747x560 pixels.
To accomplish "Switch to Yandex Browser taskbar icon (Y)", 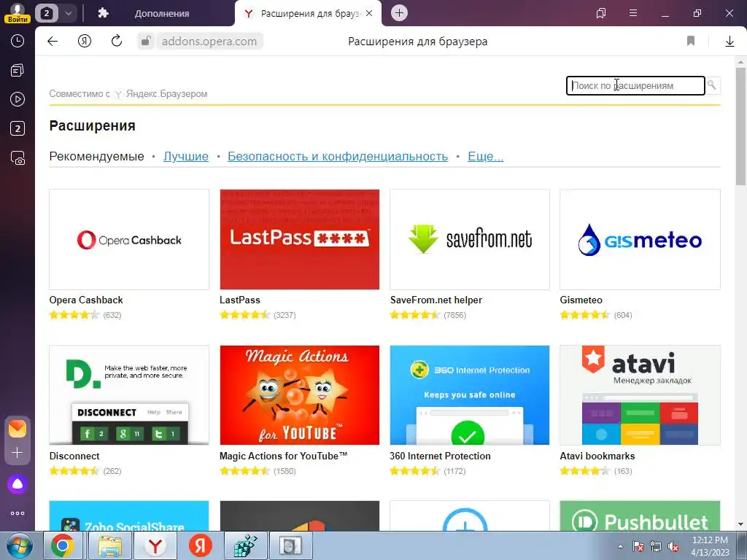I will click(155, 545).
